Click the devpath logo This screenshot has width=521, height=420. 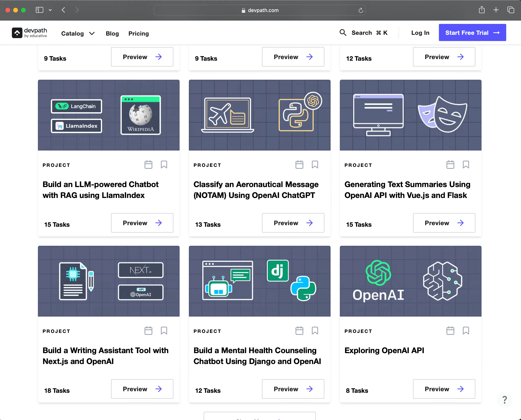pos(30,32)
